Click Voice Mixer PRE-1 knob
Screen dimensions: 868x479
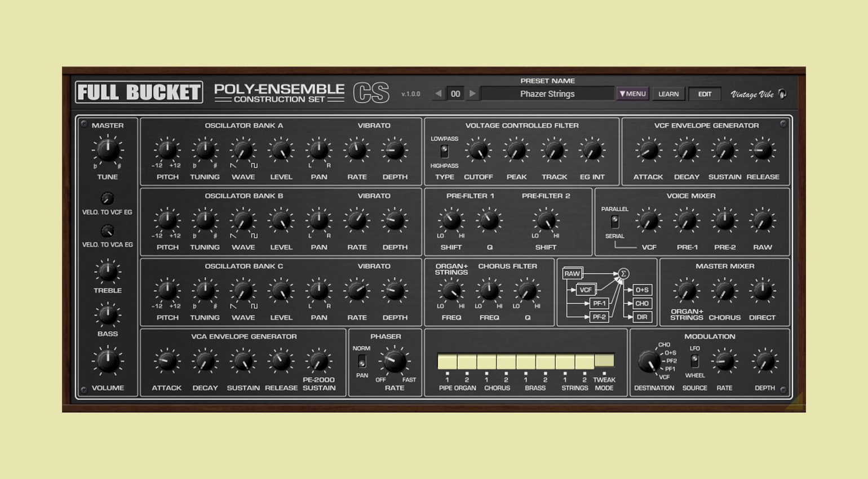(687, 220)
